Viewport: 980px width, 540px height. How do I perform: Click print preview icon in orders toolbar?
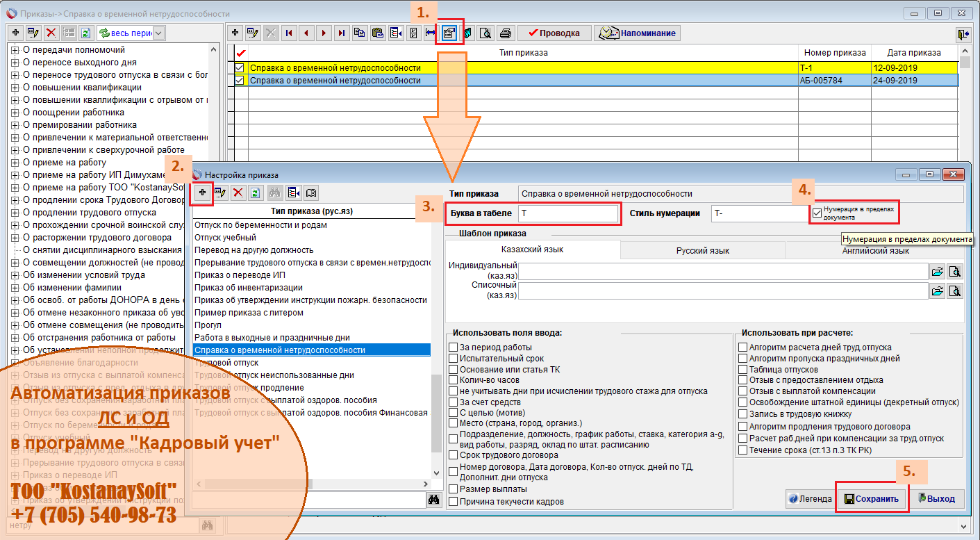click(485, 33)
